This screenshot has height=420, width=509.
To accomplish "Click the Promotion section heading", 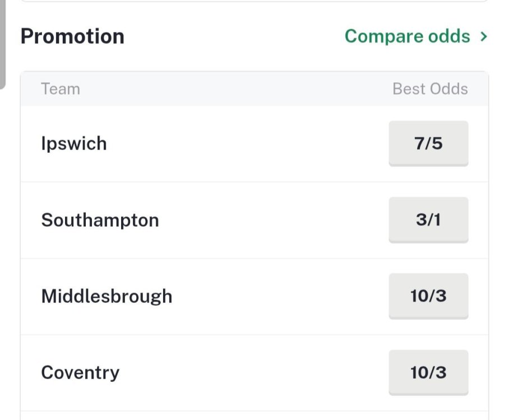I will pyautogui.click(x=72, y=36).
